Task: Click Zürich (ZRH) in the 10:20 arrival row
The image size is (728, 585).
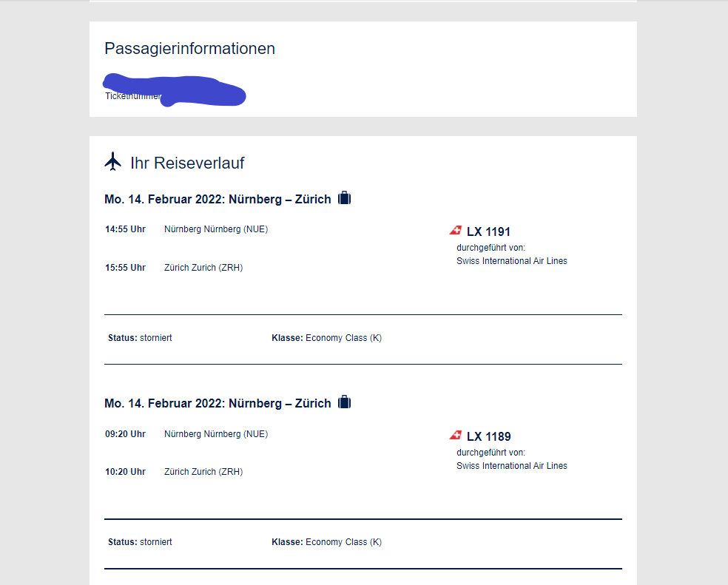Action: (203, 472)
